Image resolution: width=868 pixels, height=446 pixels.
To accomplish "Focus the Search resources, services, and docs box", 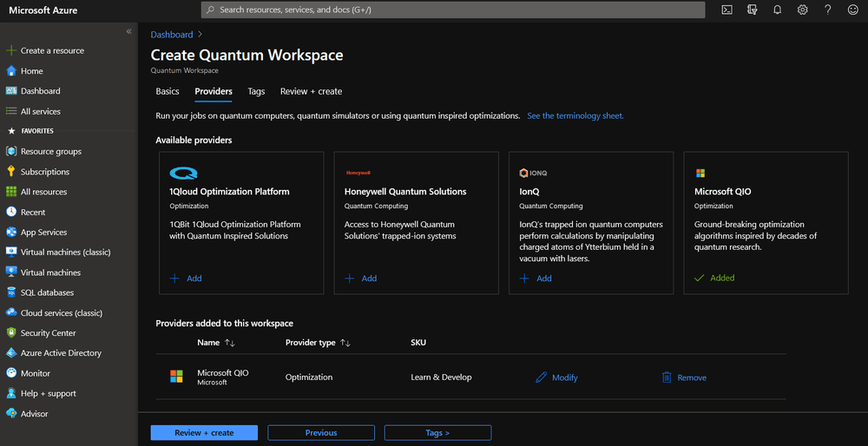I will point(453,10).
